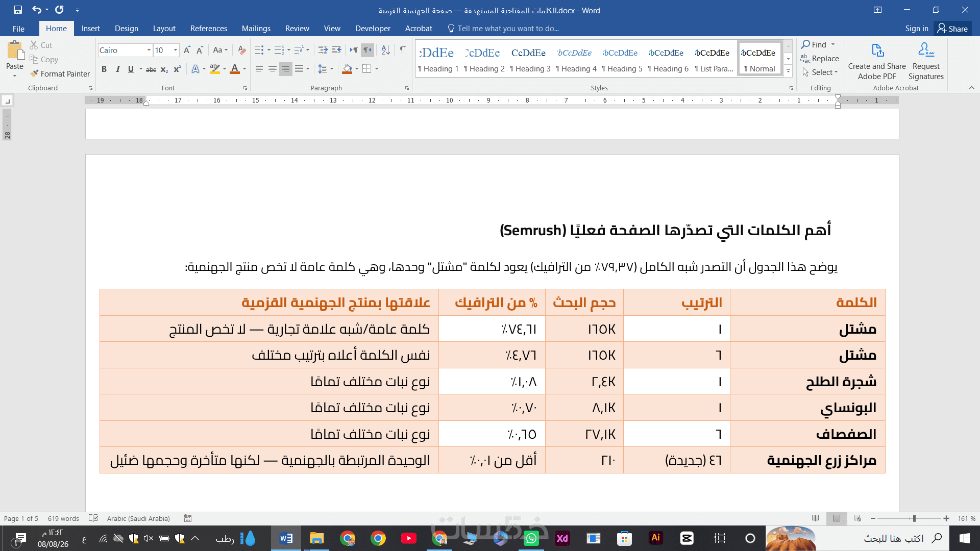Click Increase Indent icon
Image resolution: width=980 pixels, height=551 pixels.
[x=336, y=50]
